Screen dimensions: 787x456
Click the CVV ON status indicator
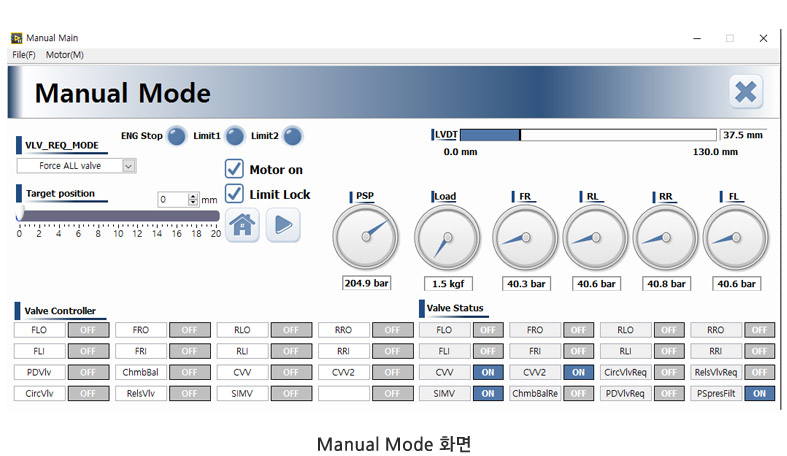pos(488,372)
